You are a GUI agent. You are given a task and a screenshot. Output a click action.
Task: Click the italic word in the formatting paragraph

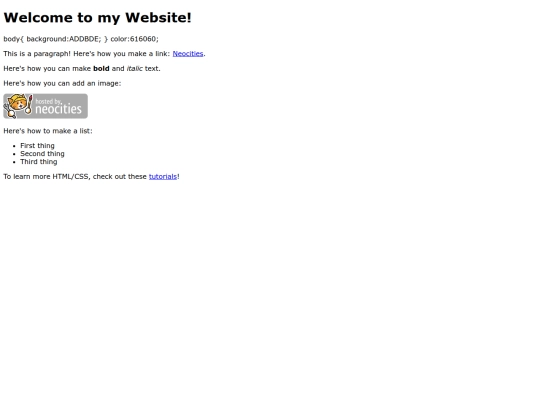(135, 69)
